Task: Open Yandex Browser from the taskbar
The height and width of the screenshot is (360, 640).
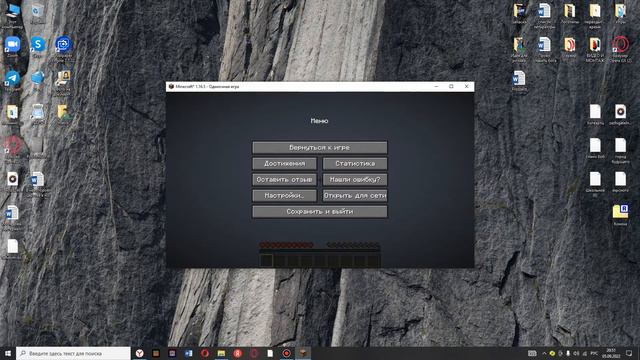Action: pos(140,353)
